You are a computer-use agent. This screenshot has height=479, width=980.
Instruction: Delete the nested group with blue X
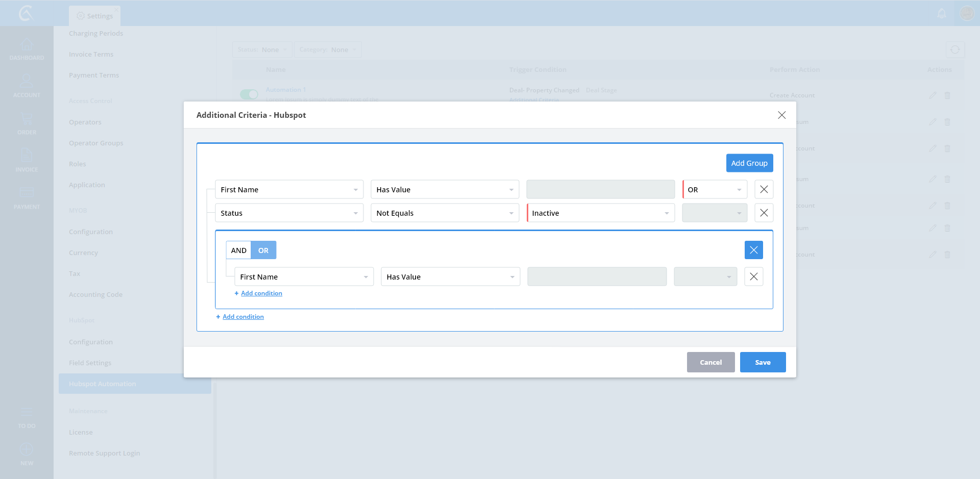coord(753,250)
